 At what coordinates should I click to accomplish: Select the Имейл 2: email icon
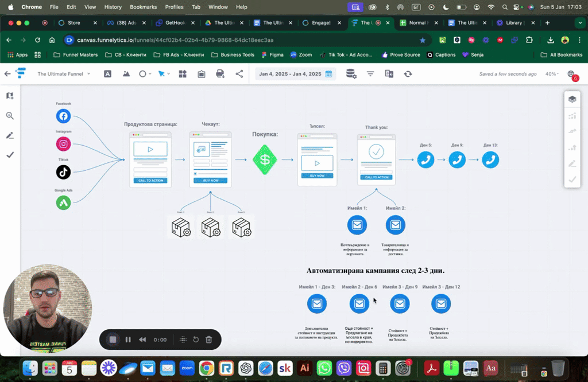pos(395,225)
